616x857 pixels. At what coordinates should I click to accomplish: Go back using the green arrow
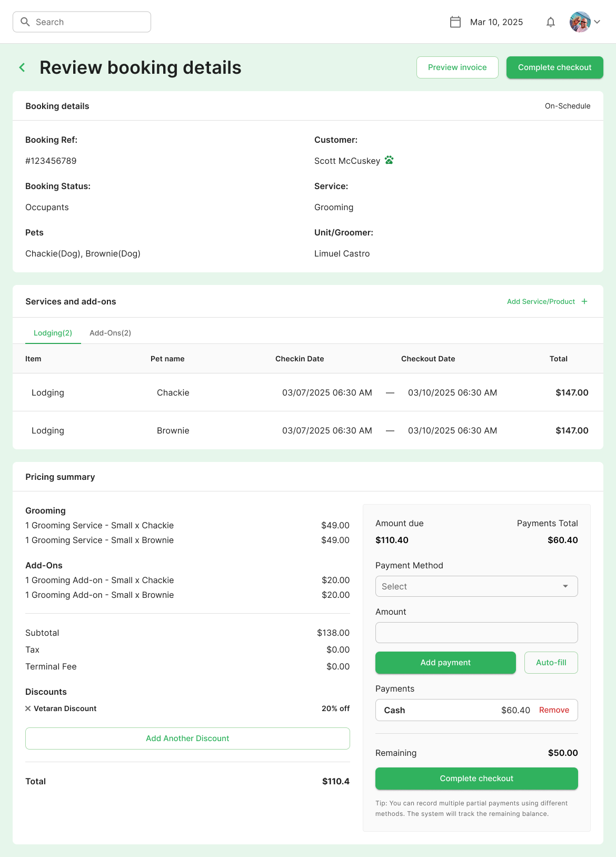click(x=22, y=67)
